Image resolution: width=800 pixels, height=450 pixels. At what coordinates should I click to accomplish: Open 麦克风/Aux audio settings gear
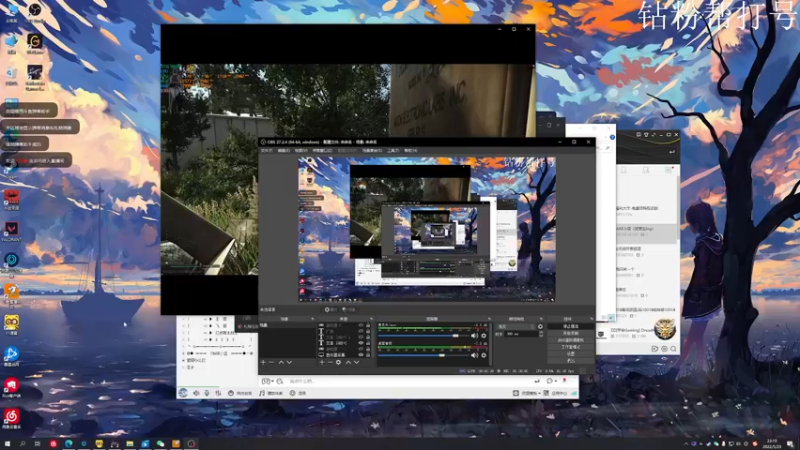(x=484, y=336)
